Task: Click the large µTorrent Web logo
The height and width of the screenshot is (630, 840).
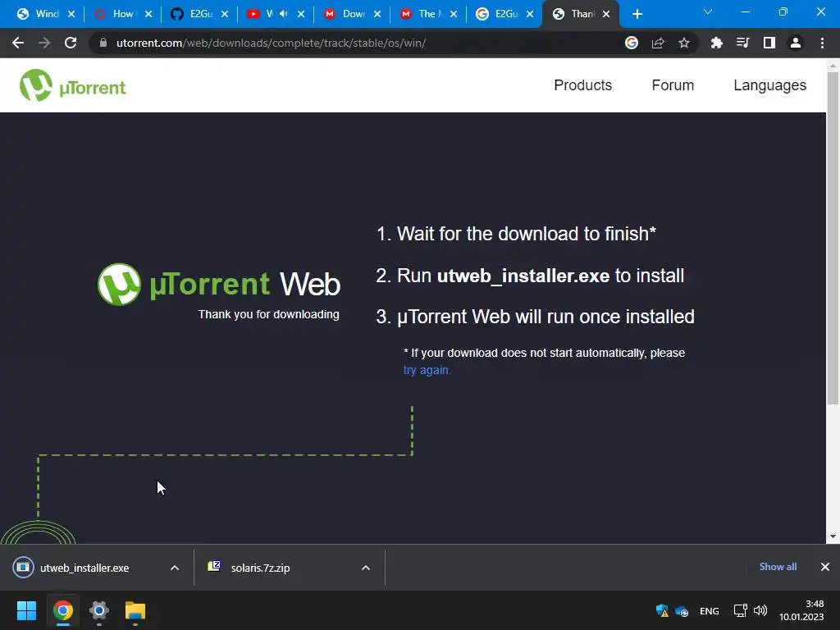Action: click(218, 284)
